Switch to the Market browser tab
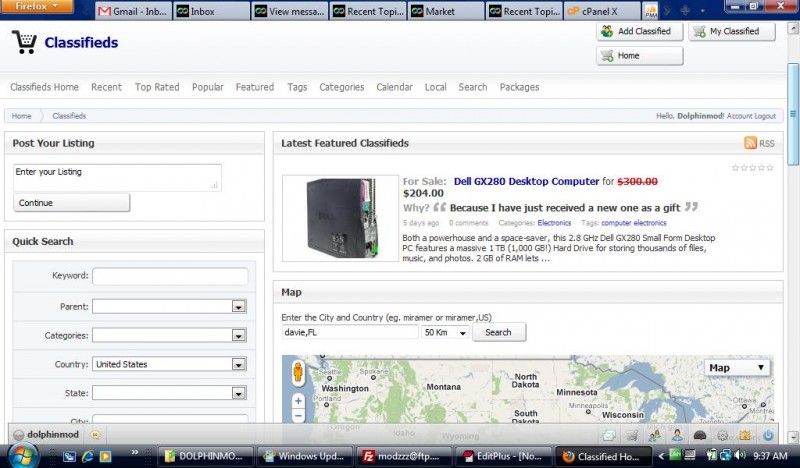This screenshot has width=800, height=468. [x=446, y=11]
